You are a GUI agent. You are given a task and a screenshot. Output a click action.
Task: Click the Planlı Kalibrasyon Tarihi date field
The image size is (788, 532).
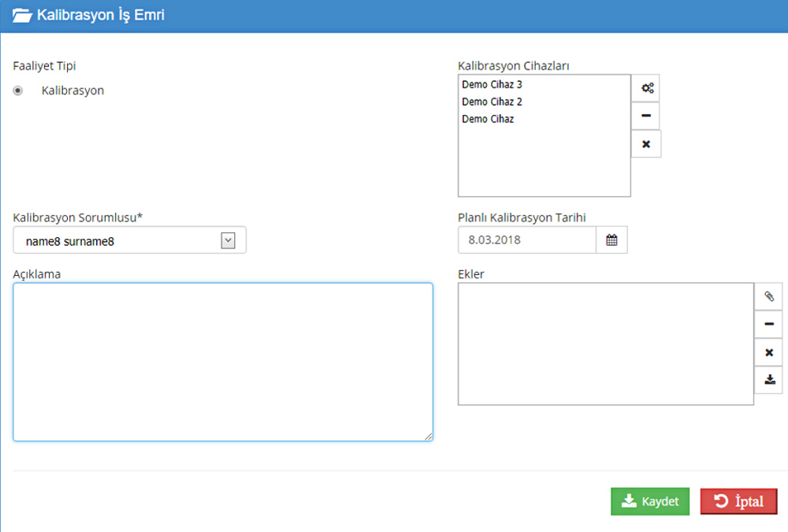[x=526, y=240]
